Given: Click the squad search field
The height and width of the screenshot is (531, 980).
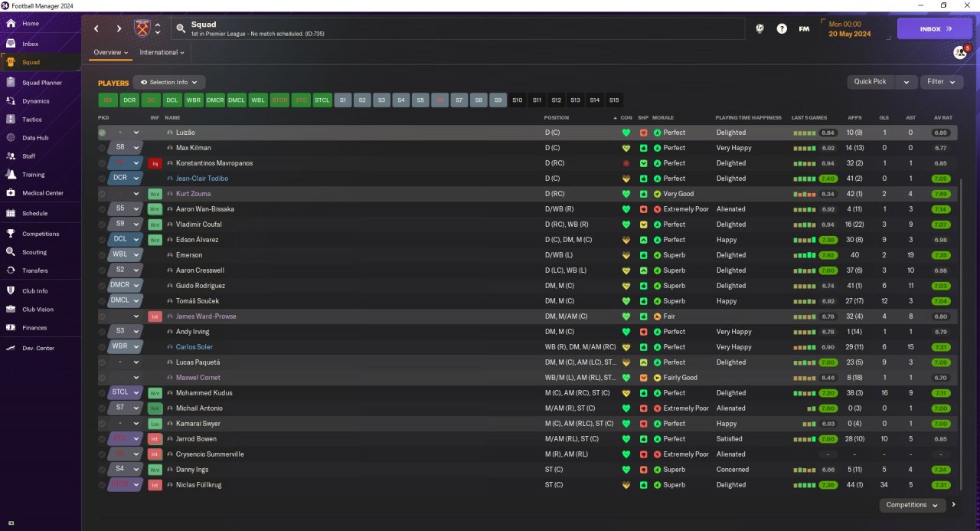Looking at the screenshot, I should coord(458,28).
